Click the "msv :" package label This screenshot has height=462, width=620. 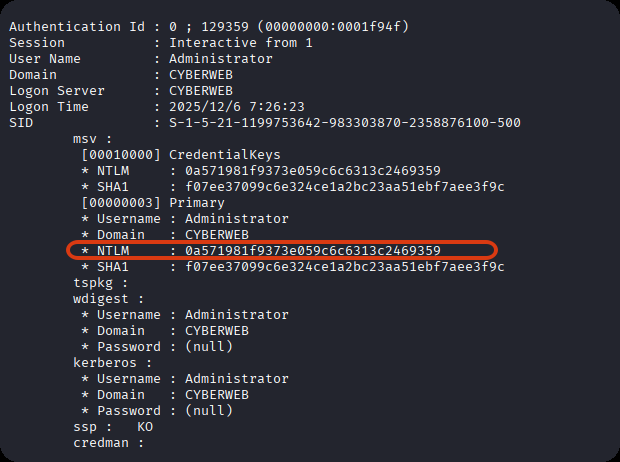click(x=93, y=139)
